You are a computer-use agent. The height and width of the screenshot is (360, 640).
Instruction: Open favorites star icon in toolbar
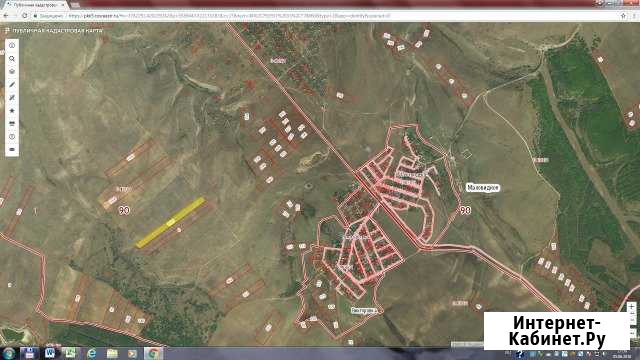[12, 111]
